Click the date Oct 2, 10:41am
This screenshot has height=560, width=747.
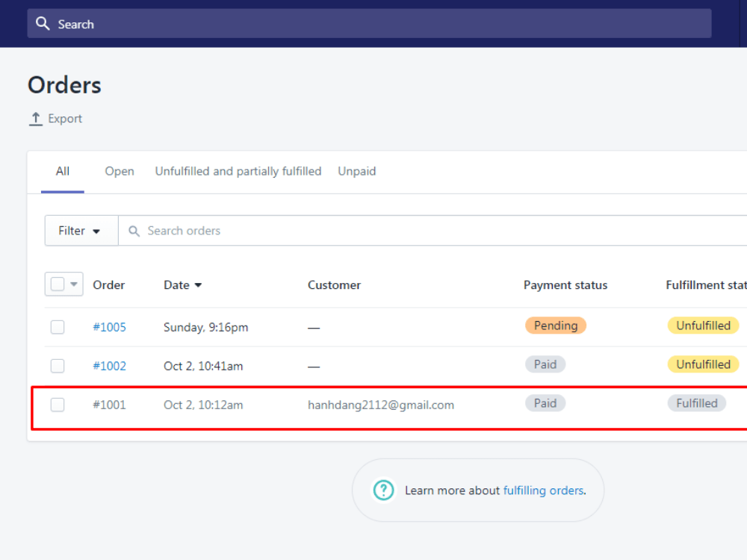pos(203,366)
